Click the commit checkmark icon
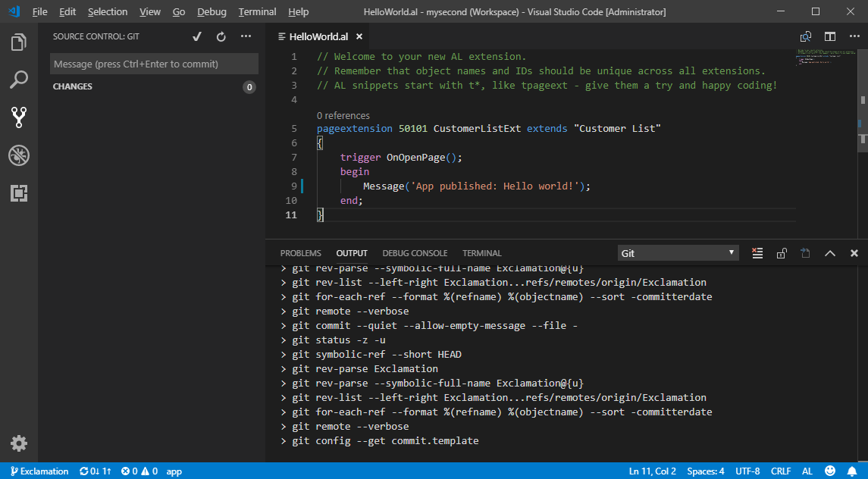 197,36
